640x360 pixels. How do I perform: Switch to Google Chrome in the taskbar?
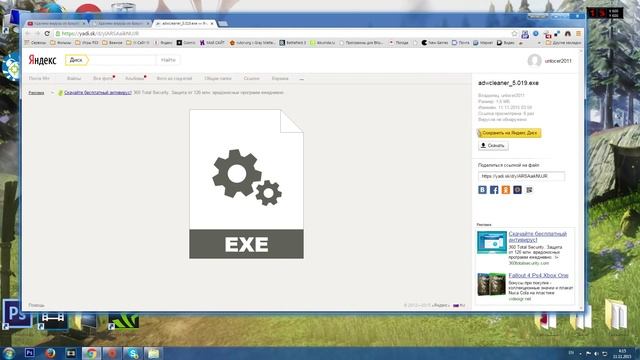[x=91, y=353]
